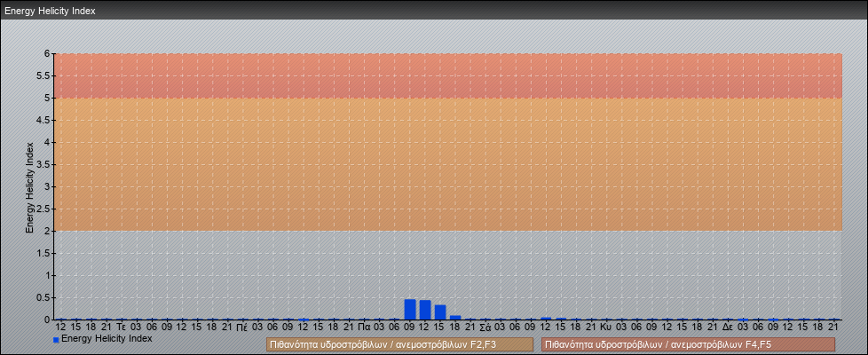This screenshot has width=868, height=355.
Task: Click the y-axis value 6
Action: pyautogui.click(x=48, y=54)
